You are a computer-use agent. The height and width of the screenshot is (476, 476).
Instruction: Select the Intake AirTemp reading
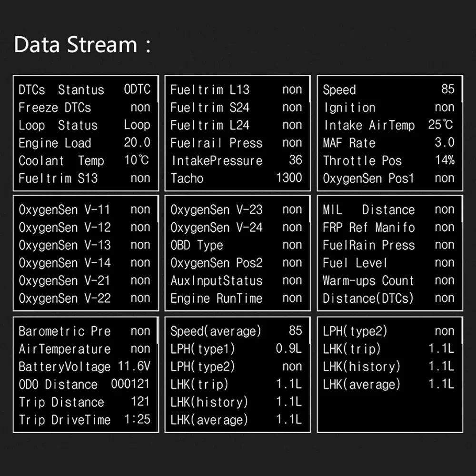tap(388, 125)
